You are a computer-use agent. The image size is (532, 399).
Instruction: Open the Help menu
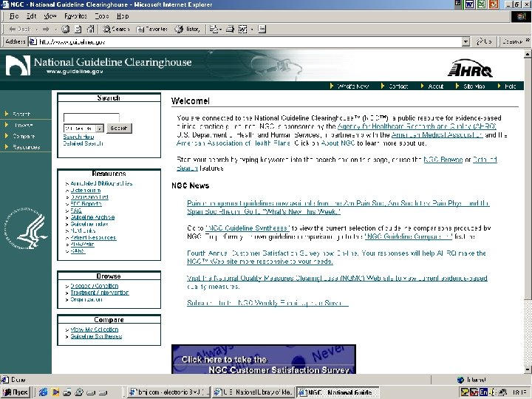coord(123,16)
